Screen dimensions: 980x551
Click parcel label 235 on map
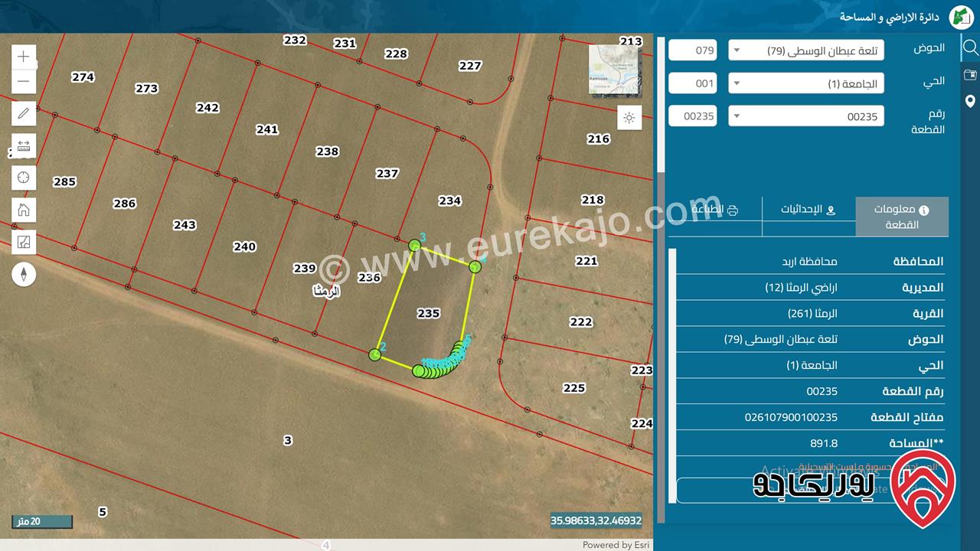429,313
